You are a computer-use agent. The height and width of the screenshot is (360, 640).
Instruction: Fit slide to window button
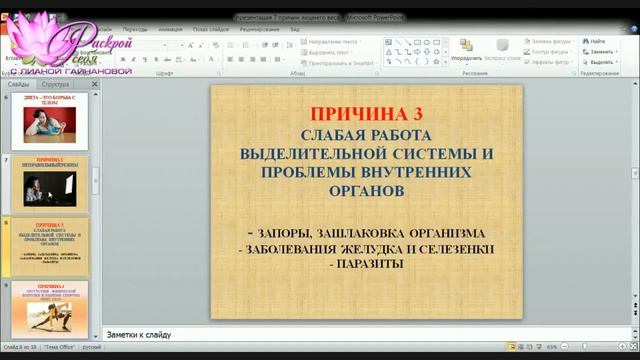633,347
